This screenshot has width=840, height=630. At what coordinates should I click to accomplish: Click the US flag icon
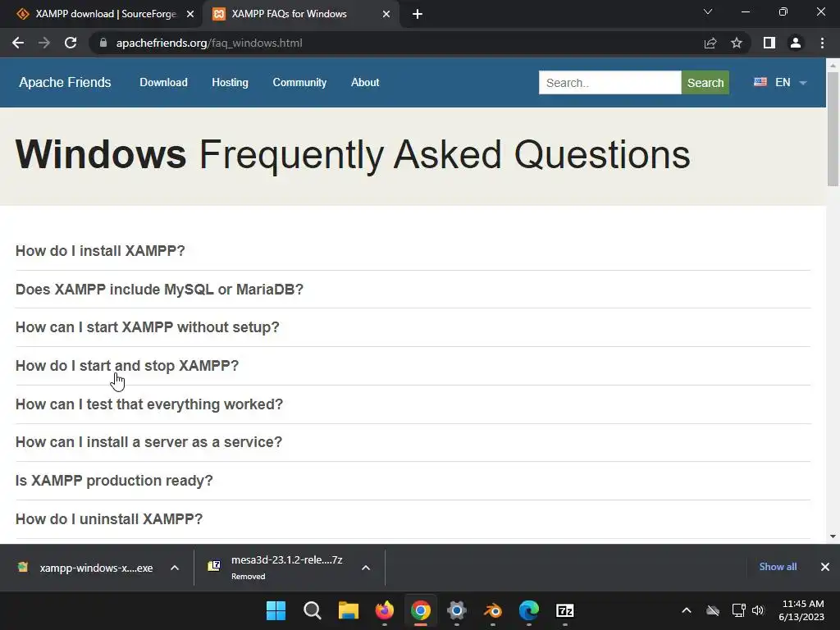coord(760,82)
